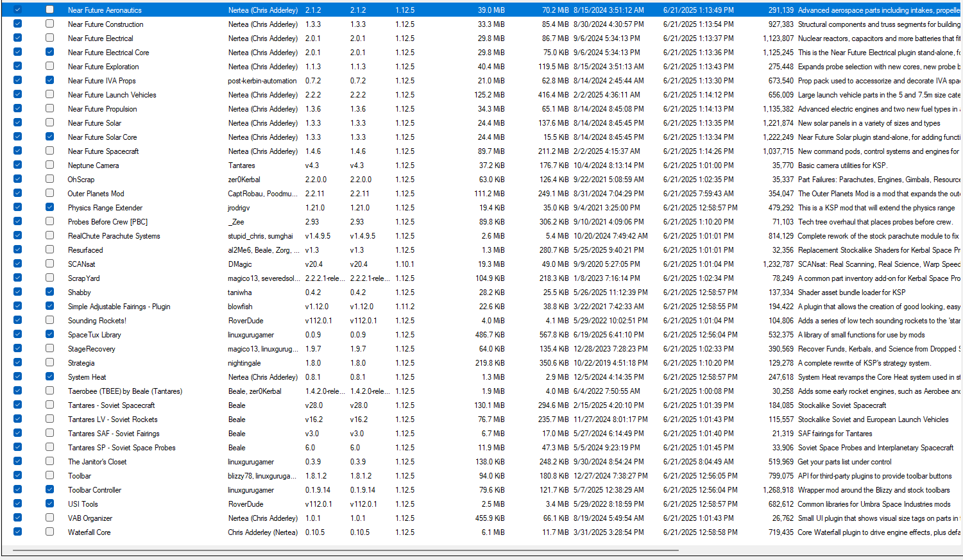Enable Auto-installed checkbox for Outer Planets Mod
This screenshot has width=963, height=560.
[49, 193]
